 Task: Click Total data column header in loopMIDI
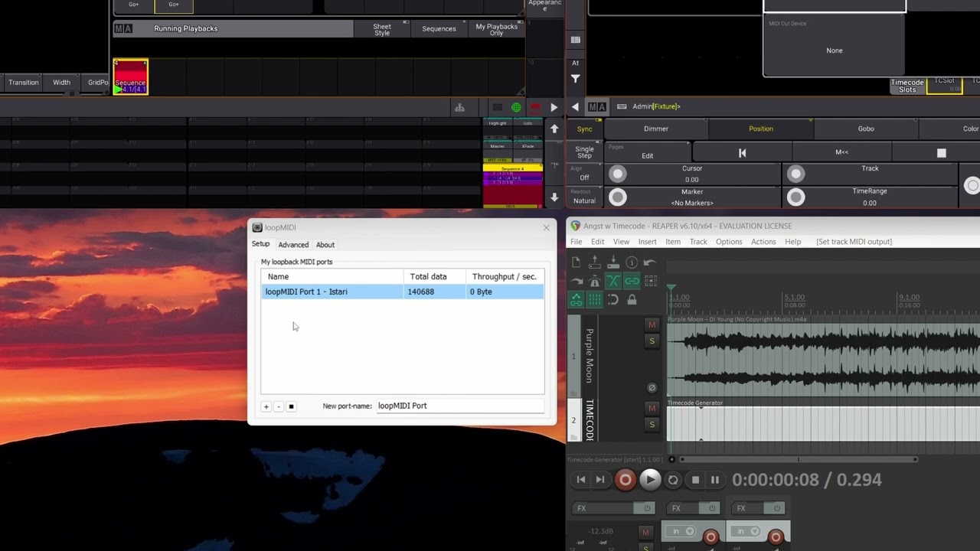pyautogui.click(x=435, y=276)
